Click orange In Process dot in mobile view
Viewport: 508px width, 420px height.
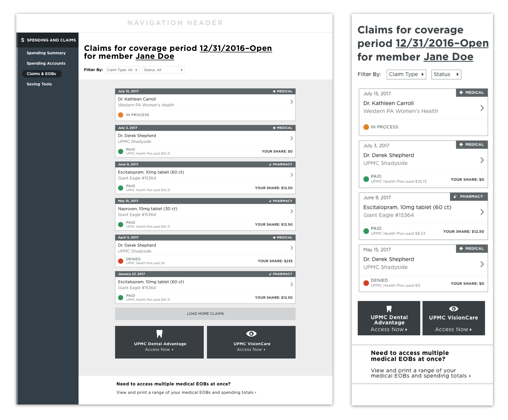(366, 127)
